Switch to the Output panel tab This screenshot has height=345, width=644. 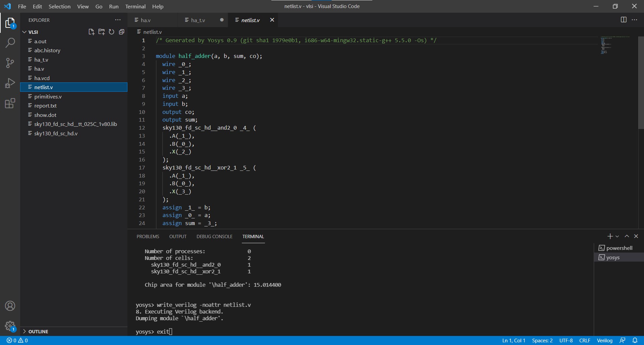coord(178,236)
